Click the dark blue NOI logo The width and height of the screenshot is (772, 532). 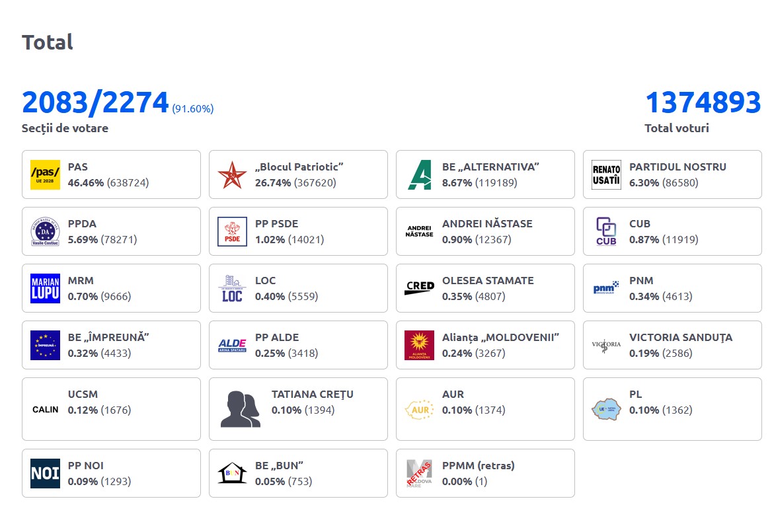click(45, 473)
